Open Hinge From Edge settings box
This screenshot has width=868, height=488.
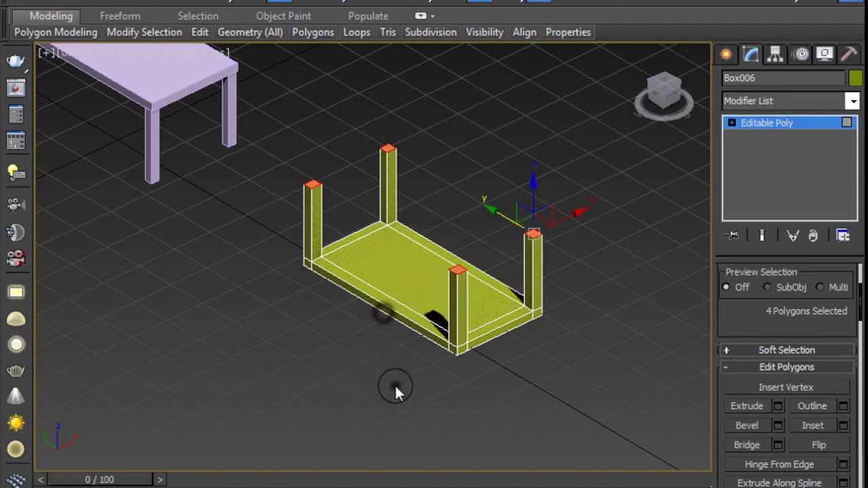tap(843, 465)
